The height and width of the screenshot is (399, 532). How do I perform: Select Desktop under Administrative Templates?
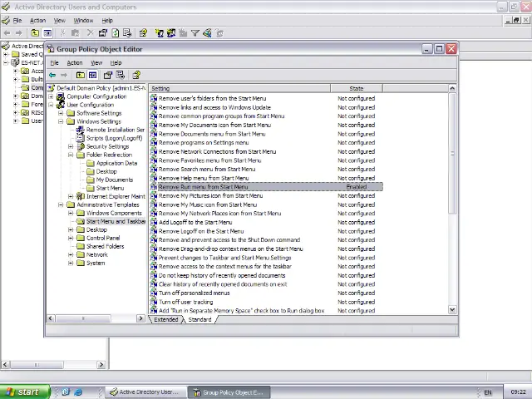coord(96,229)
